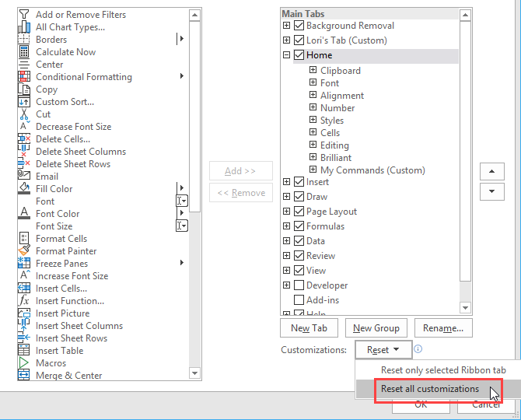
Task: Select the Merge & Center icon
Action: click(24, 375)
